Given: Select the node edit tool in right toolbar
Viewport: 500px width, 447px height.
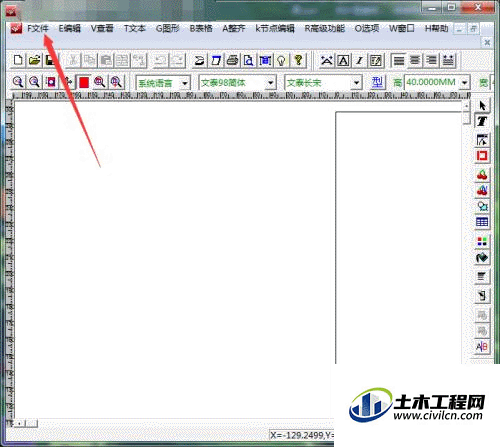Looking at the screenshot, I should 482,140.
